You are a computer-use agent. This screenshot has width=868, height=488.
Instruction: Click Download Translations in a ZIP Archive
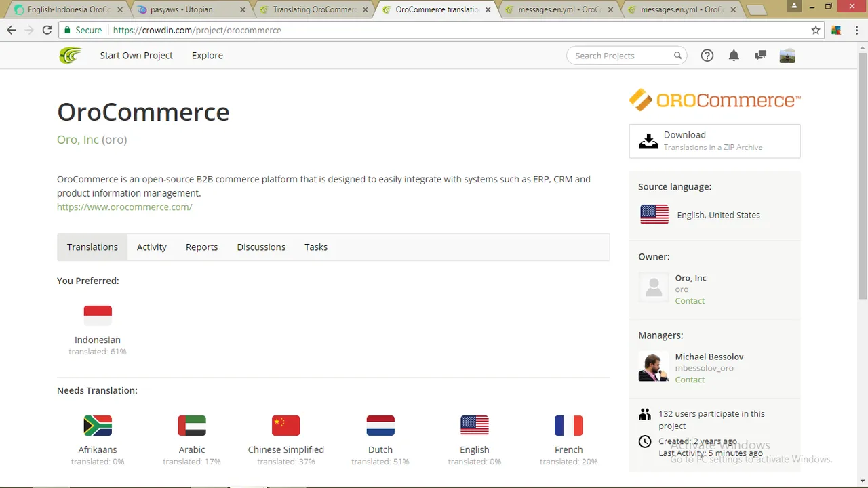(715, 141)
